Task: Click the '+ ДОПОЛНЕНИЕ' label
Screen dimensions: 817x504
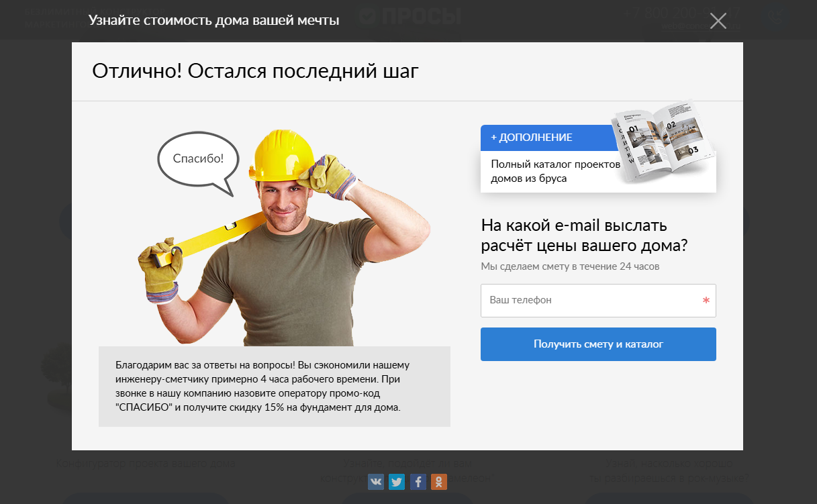Action: (x=532, y=138)
